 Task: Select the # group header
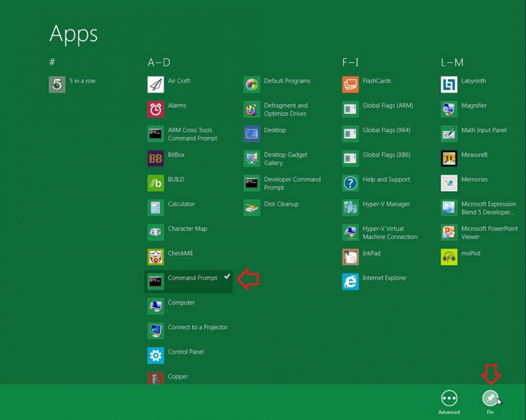pyautogui.click(x=52, y=62)
